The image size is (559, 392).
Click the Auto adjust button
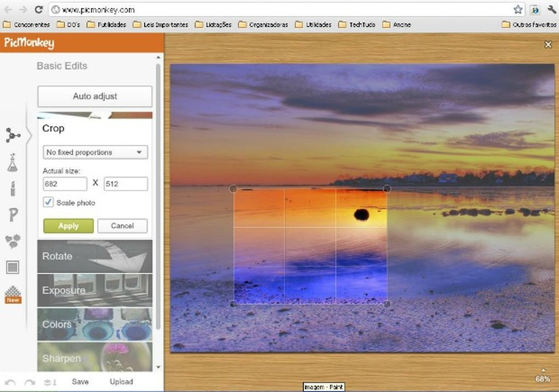tap(95, 97)
